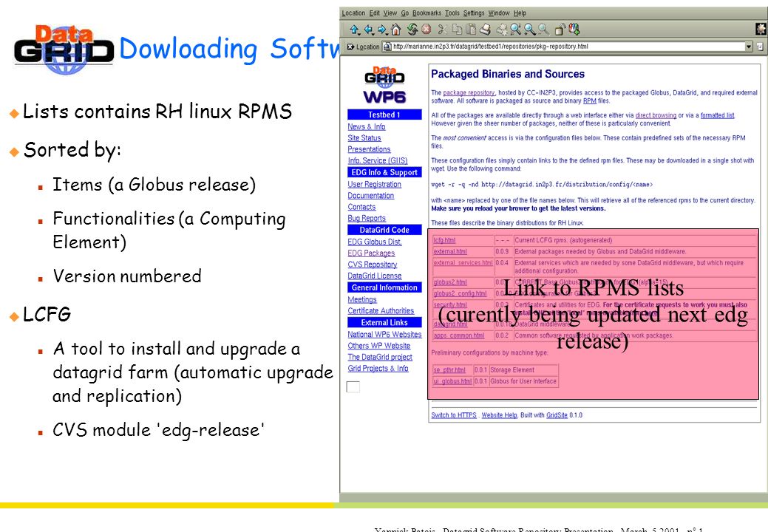
Task: Open the DataGrid License link
Action: [x=375, y=276]
